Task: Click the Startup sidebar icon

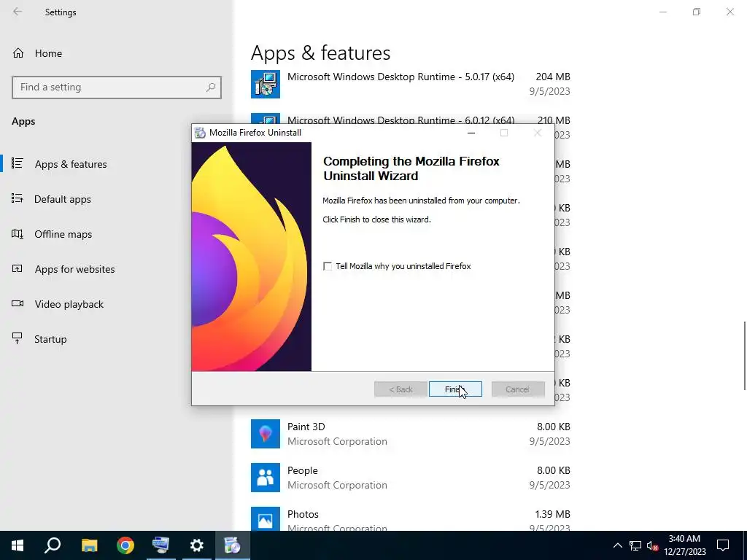Action: pos(18,338)
